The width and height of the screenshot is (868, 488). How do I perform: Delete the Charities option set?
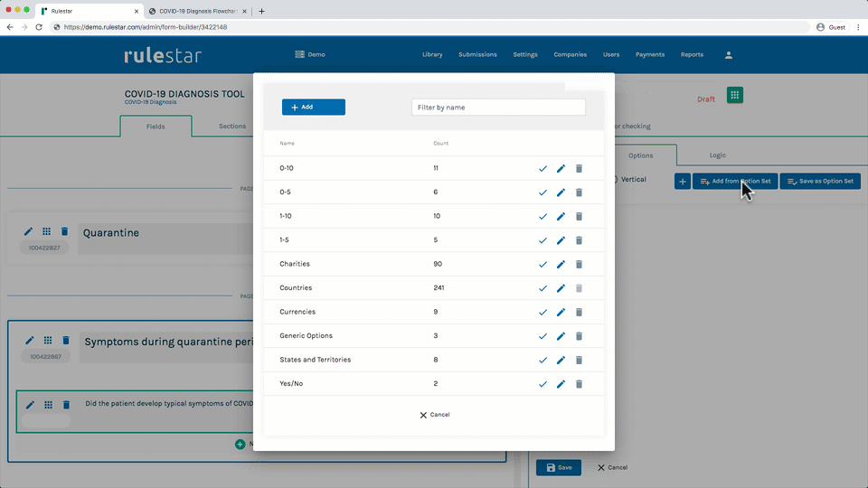coord(579,265)
